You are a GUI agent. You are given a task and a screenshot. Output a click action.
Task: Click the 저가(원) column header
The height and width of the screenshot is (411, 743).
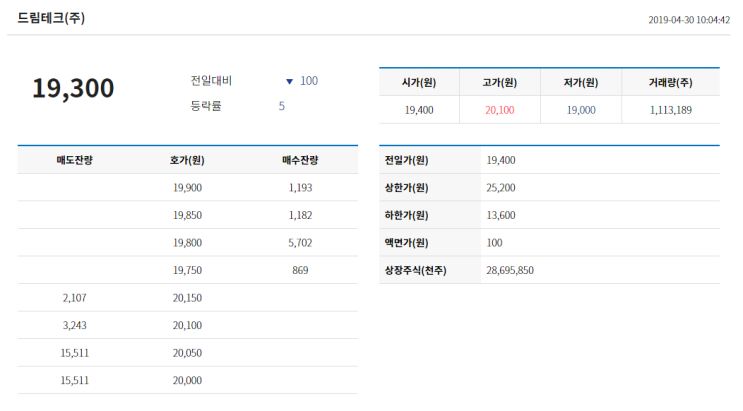click(581, 82)
